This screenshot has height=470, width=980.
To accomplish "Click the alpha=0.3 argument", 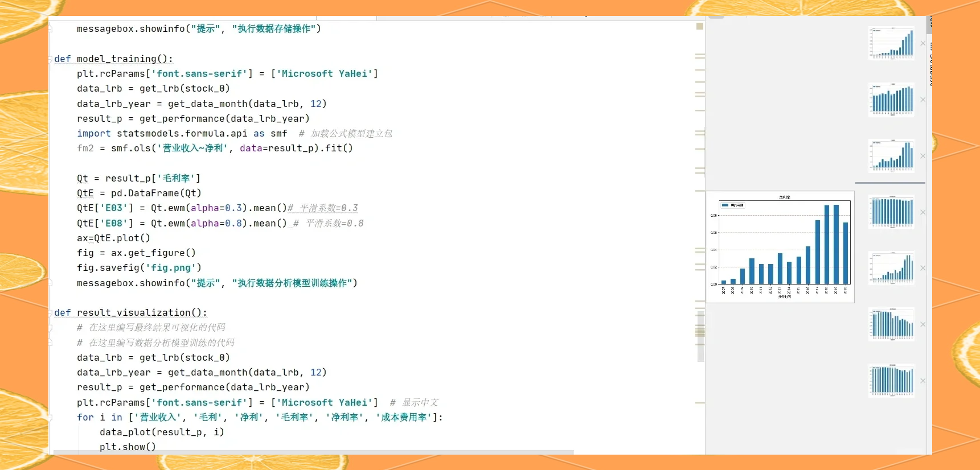I will click(216, 208).
